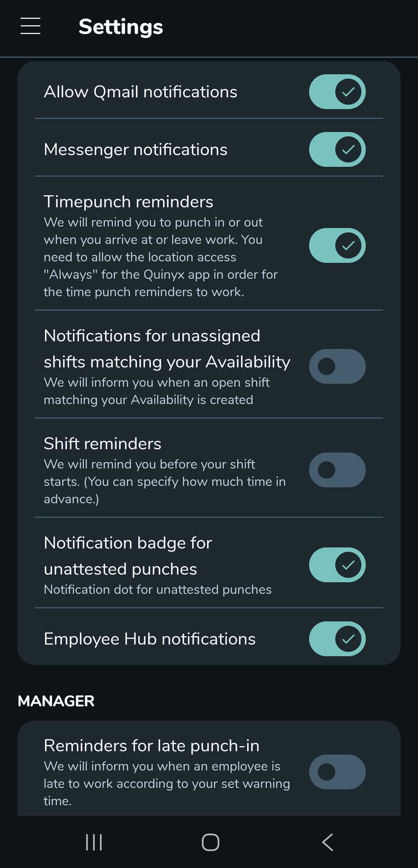Disable Timepunch reminders toggle

337,245
